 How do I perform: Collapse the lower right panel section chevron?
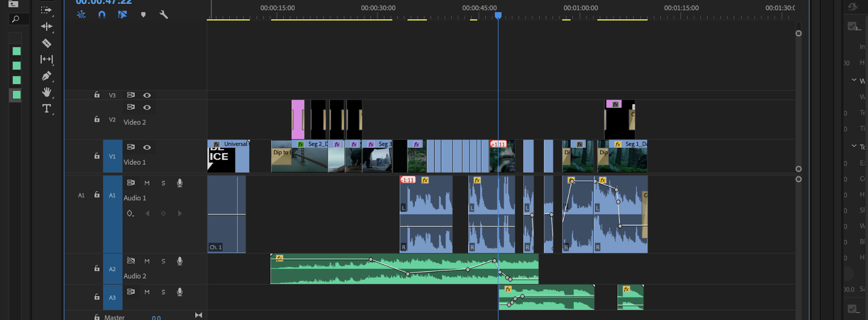point(854,146)
